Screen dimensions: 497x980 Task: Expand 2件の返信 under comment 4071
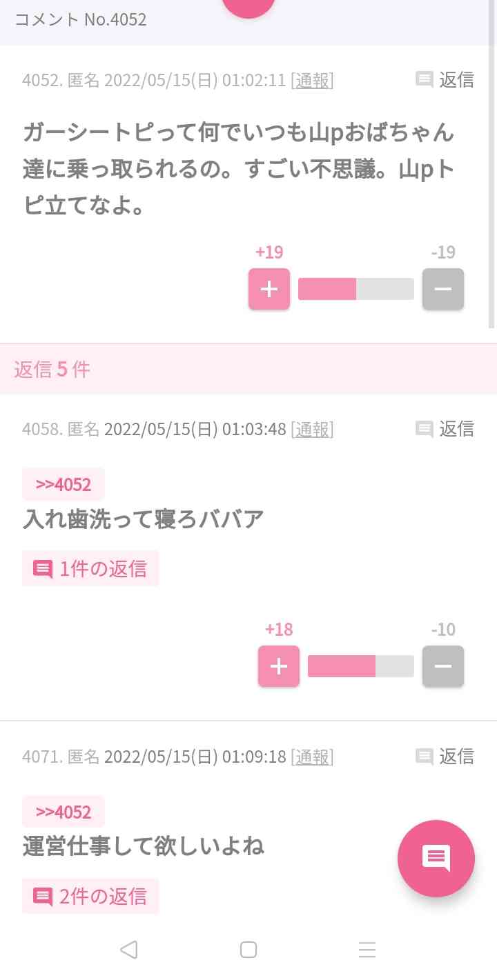pos(90,896)
